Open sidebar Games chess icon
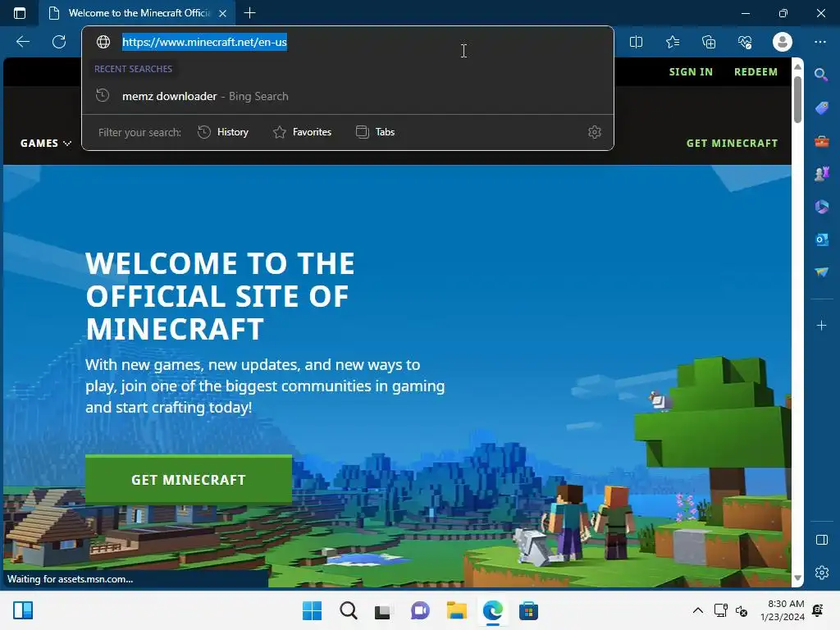This screenshot has height=630, width=840. (821, 174)
